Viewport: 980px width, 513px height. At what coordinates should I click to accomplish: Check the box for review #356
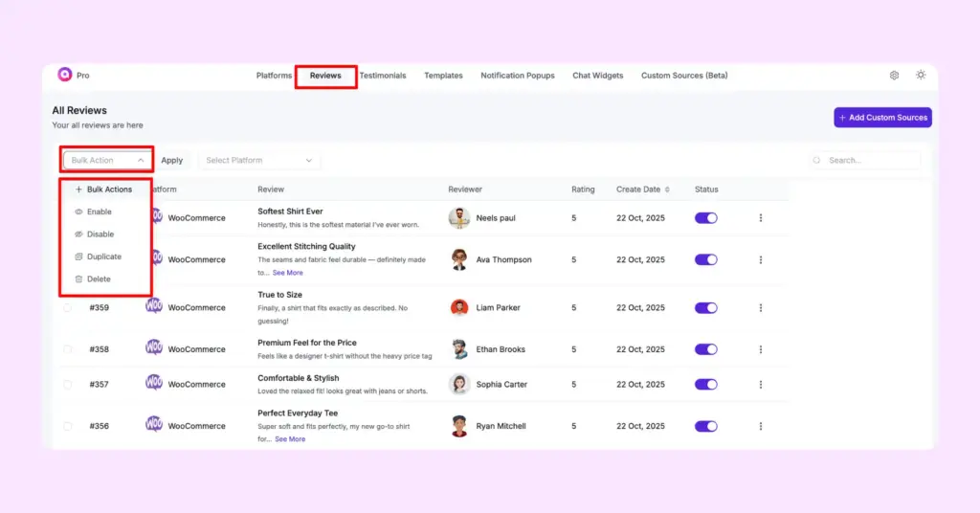pos(68,426)
